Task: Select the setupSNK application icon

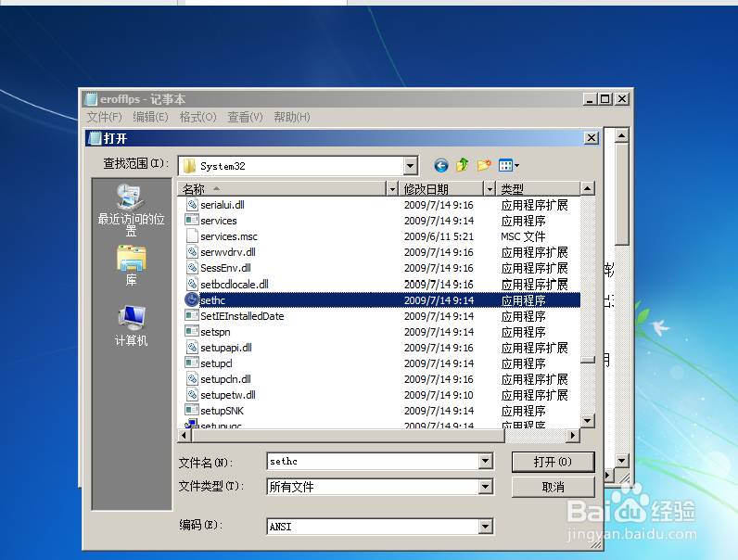Action: 192,411
